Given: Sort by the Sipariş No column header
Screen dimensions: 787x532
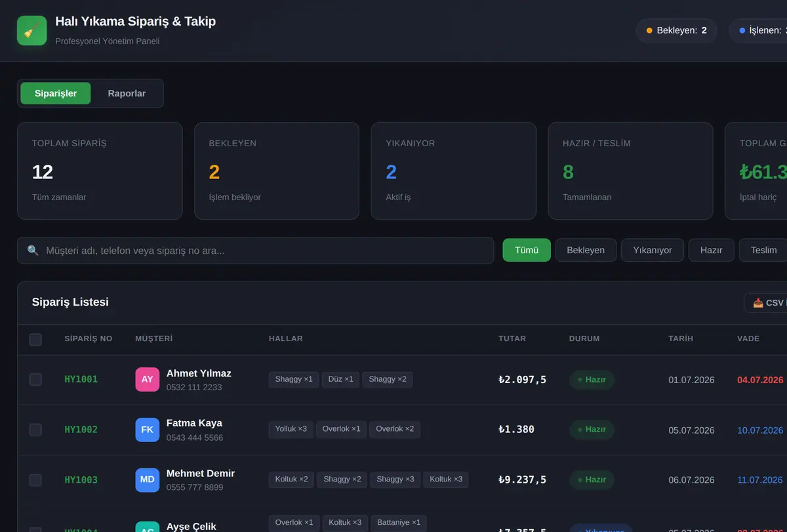Looking at the screenshot, I should pyautogui.click(x=89, y=338).
